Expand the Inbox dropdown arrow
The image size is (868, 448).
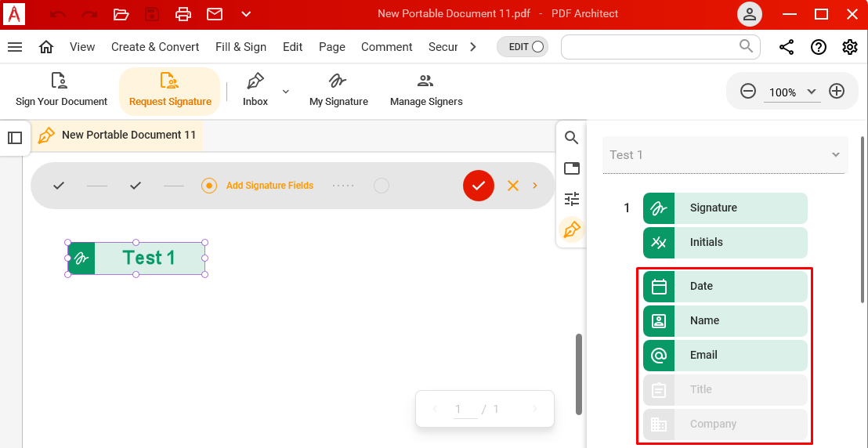click(x=286, y=92)
